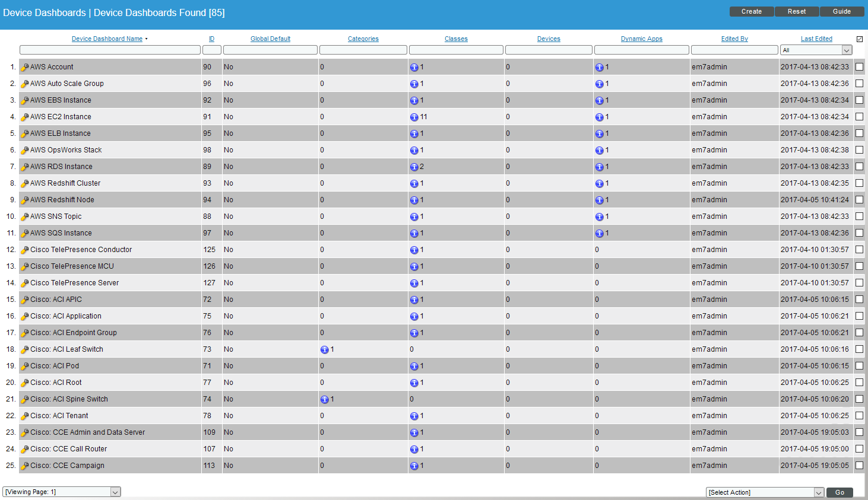Click the Categories info icon for Cisco: ACI Spine Switch
Viewport: 868px width, 500px height.
324,399
